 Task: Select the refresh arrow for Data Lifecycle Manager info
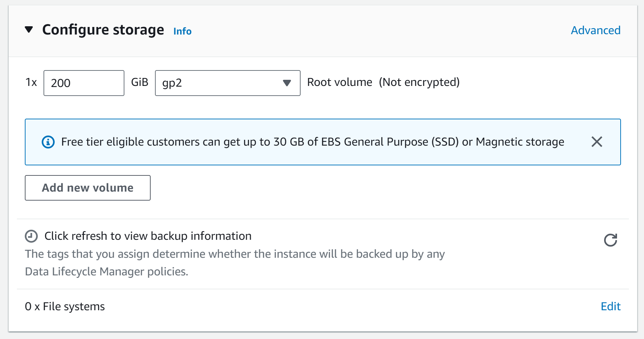(611, 240)
